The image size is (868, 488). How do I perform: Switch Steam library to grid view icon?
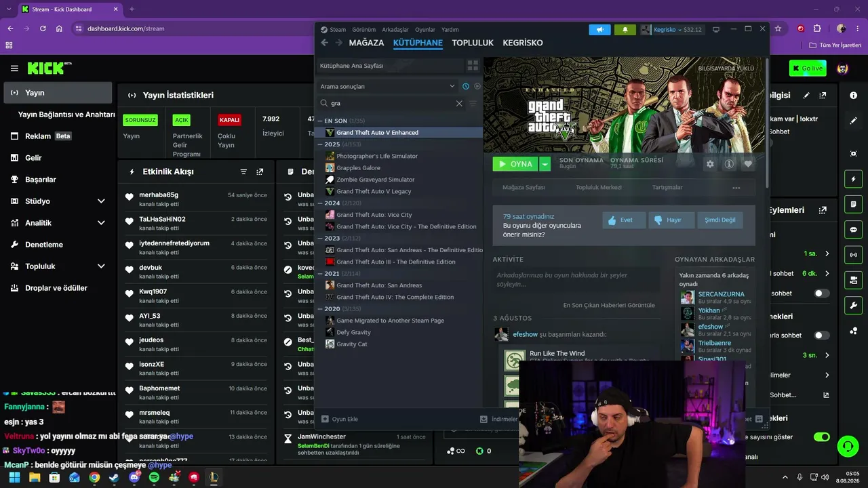[x=473, y=66]
